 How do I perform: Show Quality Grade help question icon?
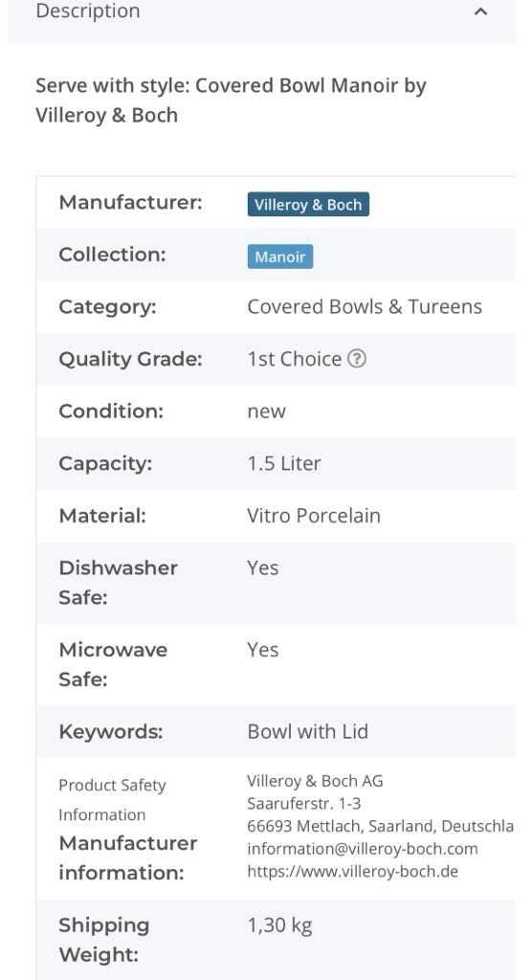(x=356, y=359)
